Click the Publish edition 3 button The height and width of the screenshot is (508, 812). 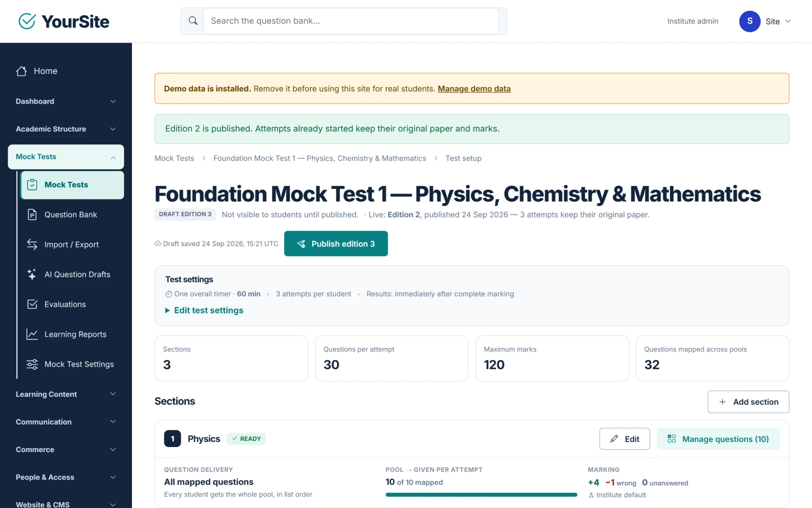336,244
